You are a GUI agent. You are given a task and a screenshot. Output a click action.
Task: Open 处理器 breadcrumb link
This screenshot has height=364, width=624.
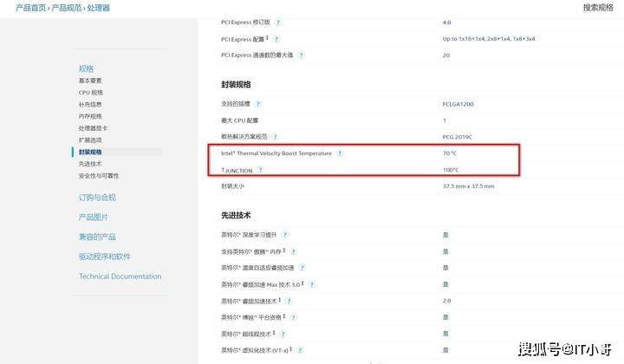(98, 8)
